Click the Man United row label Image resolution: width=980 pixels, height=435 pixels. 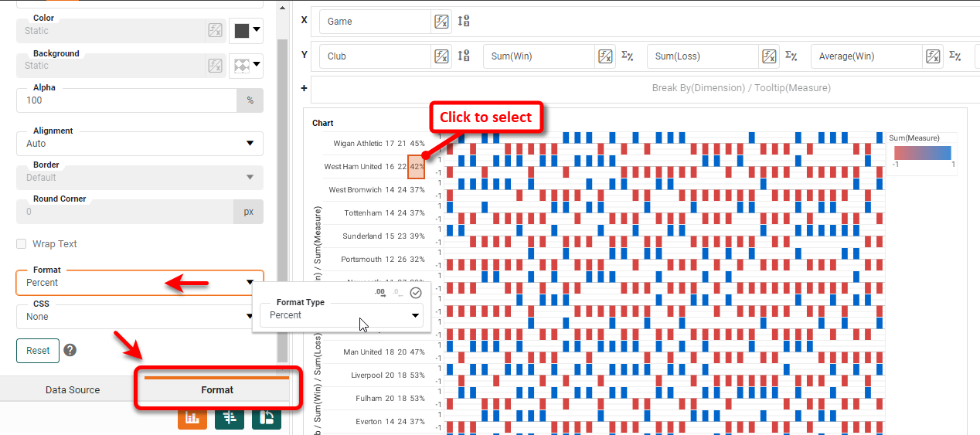point(362,352)
